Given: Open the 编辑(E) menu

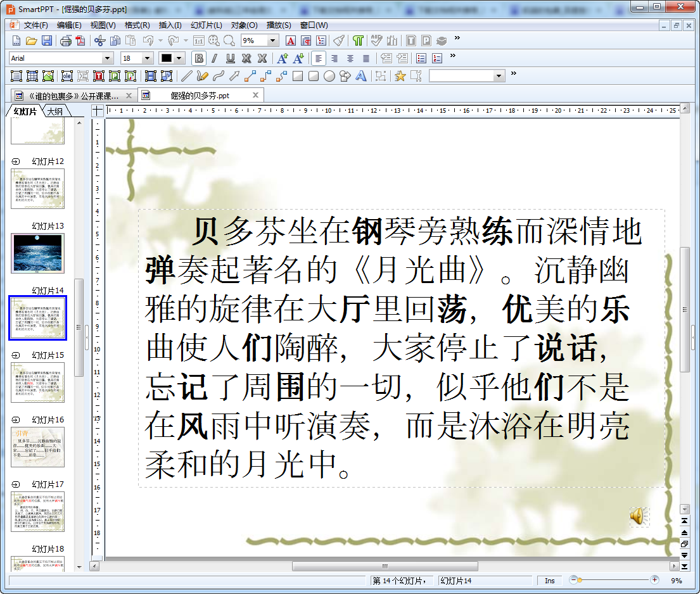Looking at the screenshot, I should (x=69, y=25).
